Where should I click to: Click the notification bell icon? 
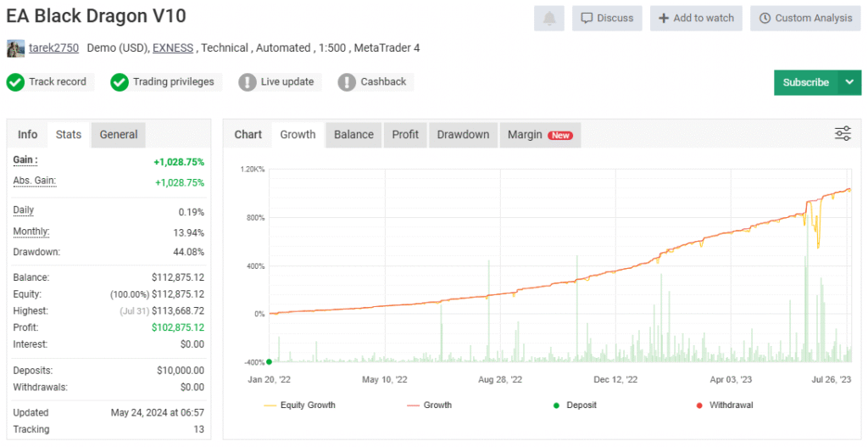click(549, 18)
